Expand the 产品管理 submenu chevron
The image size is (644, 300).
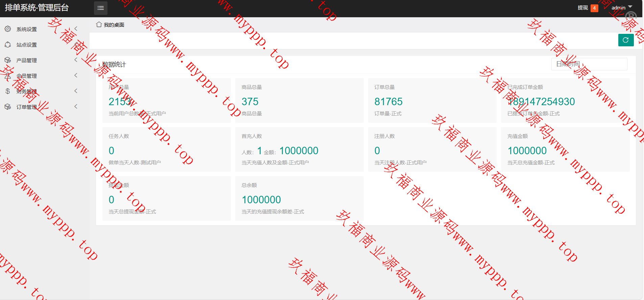click(x=76, y=60)
